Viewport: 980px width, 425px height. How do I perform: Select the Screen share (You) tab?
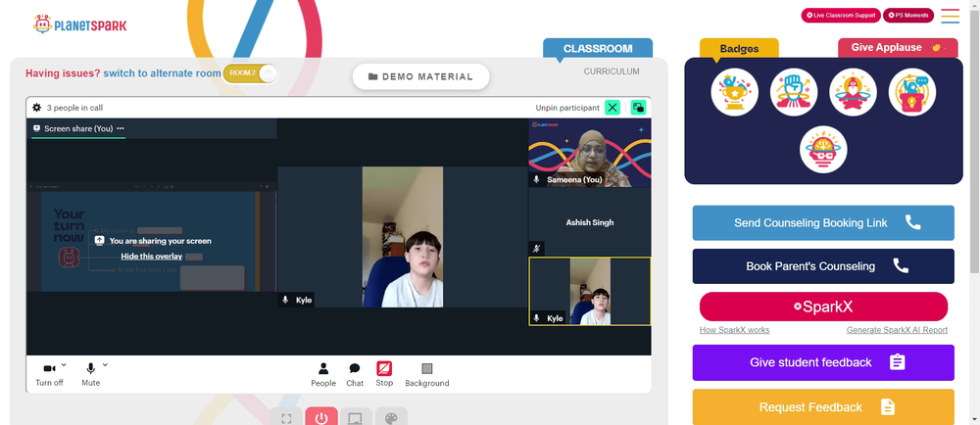tap(78, 128)
